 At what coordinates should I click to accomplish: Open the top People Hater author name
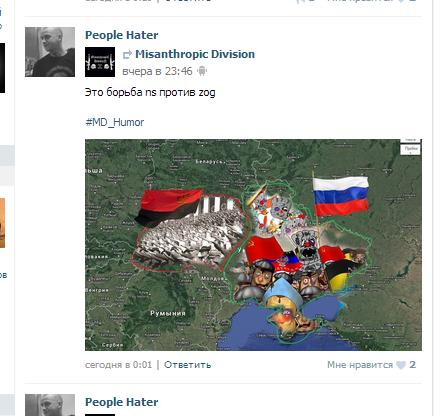pos(122,35)
